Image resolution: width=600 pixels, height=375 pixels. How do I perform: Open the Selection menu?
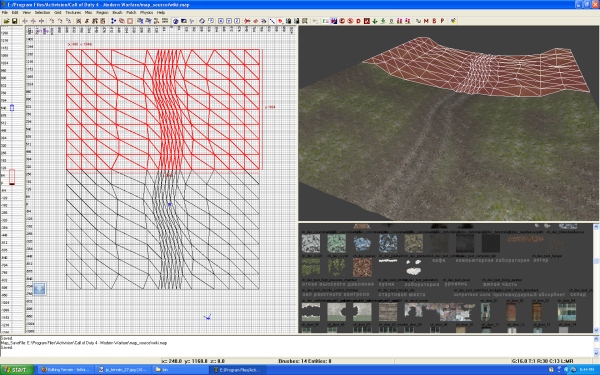tap(42, 12)
